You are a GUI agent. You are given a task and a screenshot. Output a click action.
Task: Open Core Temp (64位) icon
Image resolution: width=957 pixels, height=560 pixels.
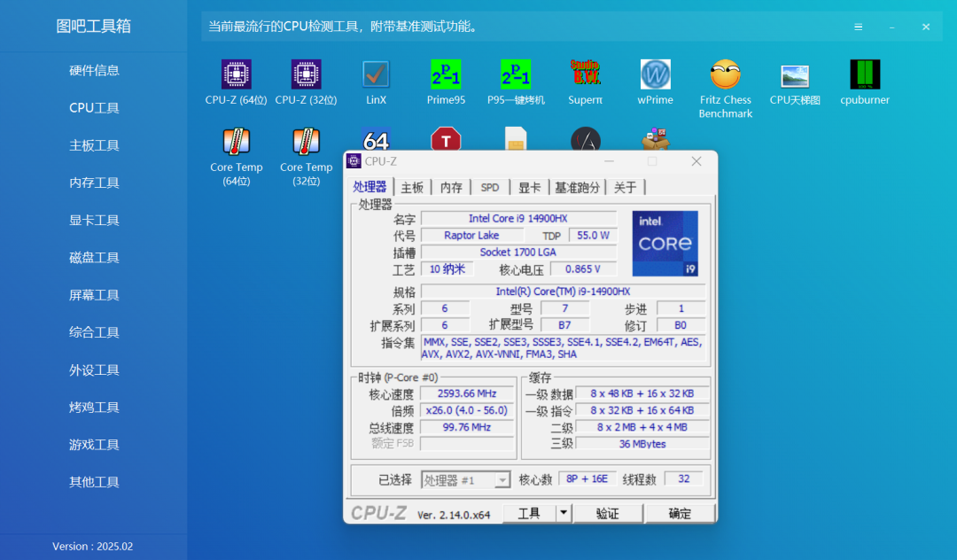237,142
